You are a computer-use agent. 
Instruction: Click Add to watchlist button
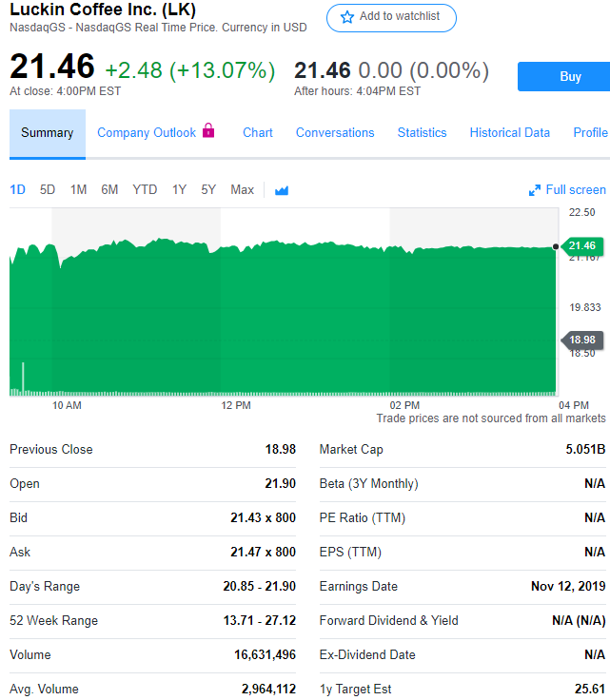(391, 18)
